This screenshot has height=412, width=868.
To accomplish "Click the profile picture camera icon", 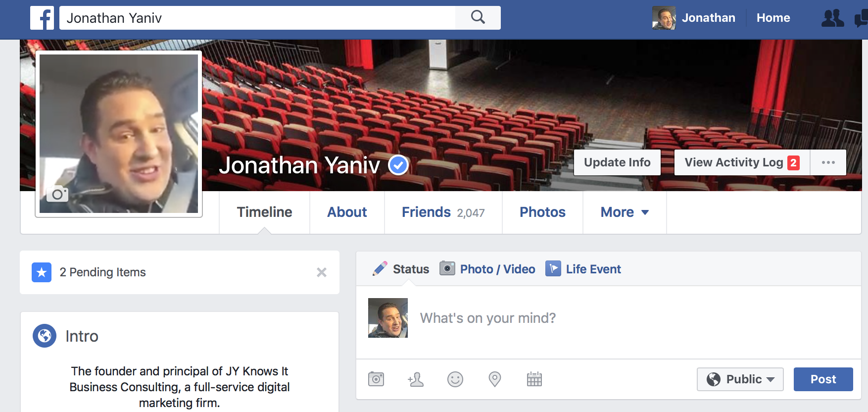I will coord(57,194).
